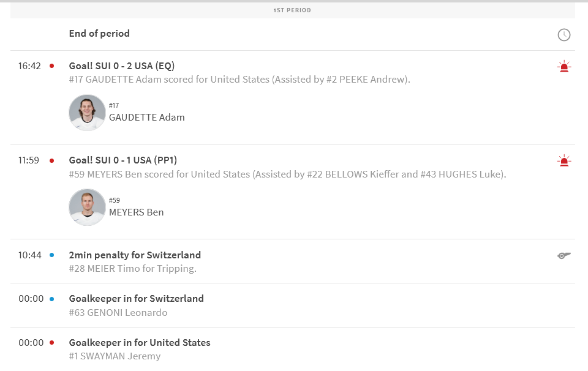Open MEYERS Ben's player photo

tap(87, 207)
